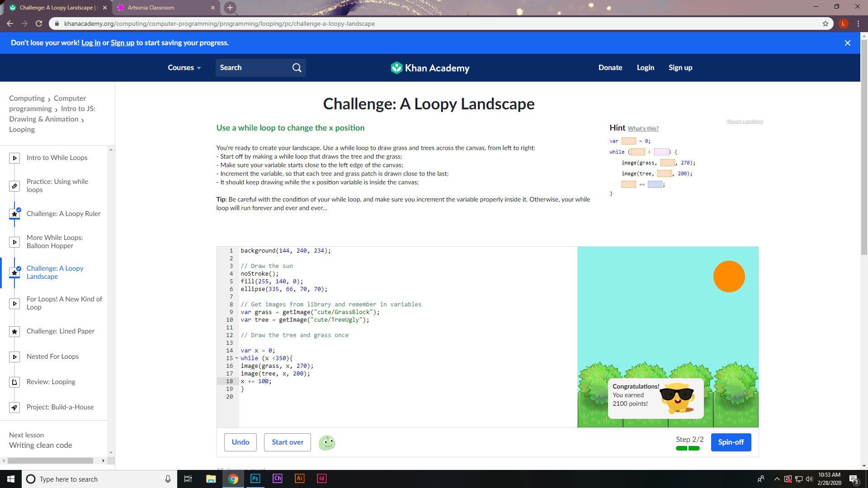Click the Project: Build-a-House rocket icon

pos(14,407)
